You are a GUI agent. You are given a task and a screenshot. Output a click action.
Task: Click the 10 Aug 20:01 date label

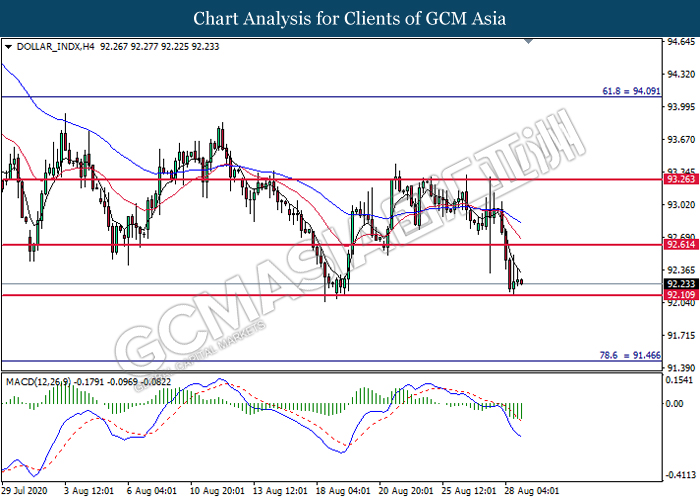(217, 491)
